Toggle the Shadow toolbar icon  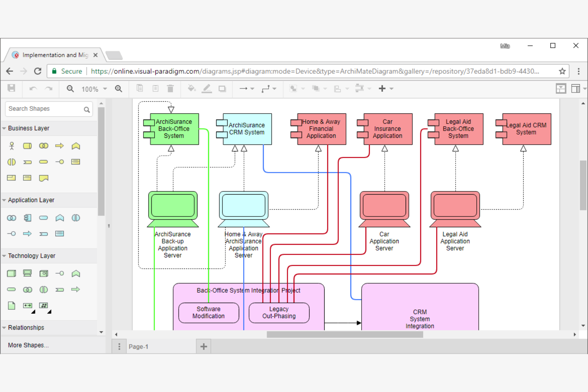[222, 89]
